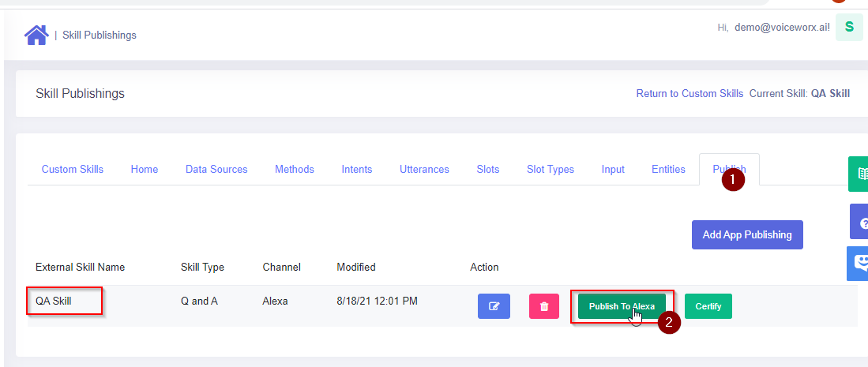The width and height of the screenshot is (868, 367).
Task: Switch to the Custom Skills tab
Action: coord(72,169)
